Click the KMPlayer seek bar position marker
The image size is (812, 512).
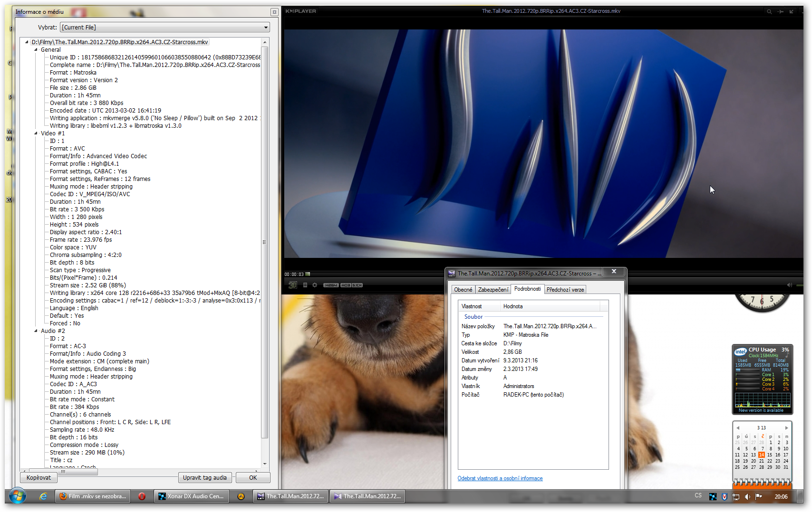308,274
